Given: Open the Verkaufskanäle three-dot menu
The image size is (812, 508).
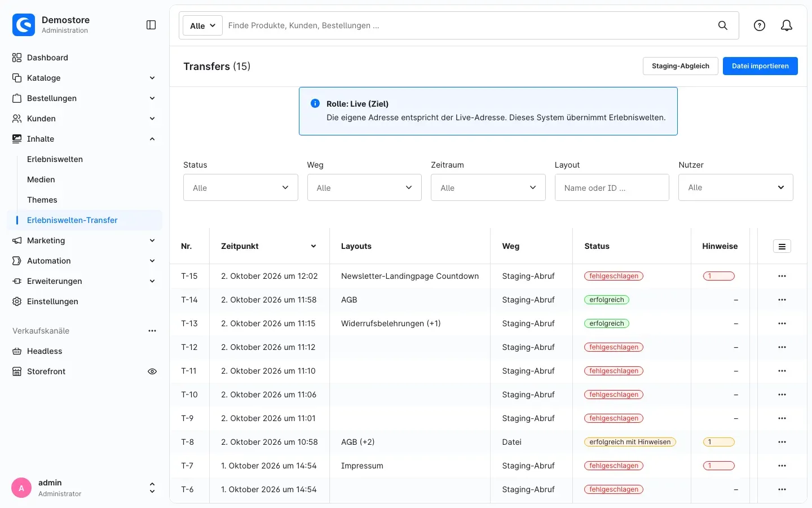Looking at the screenshot, I should pyautogui.click(x=152, y=331).
